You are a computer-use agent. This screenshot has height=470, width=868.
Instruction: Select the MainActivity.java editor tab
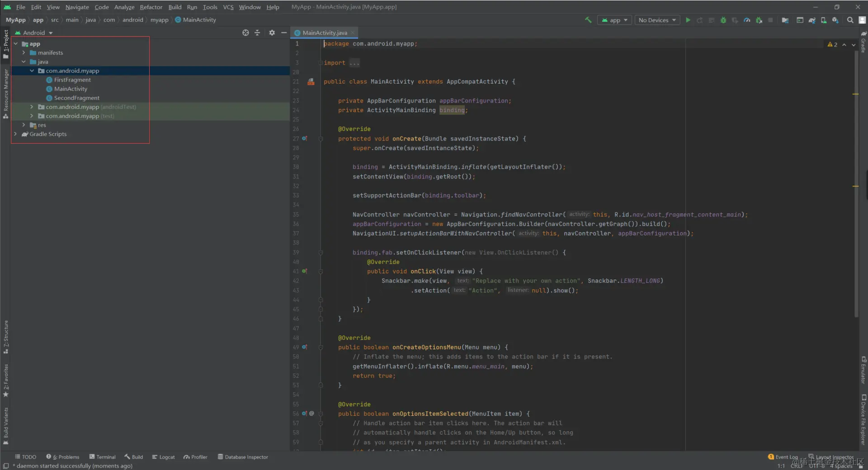tap(325, 33)
